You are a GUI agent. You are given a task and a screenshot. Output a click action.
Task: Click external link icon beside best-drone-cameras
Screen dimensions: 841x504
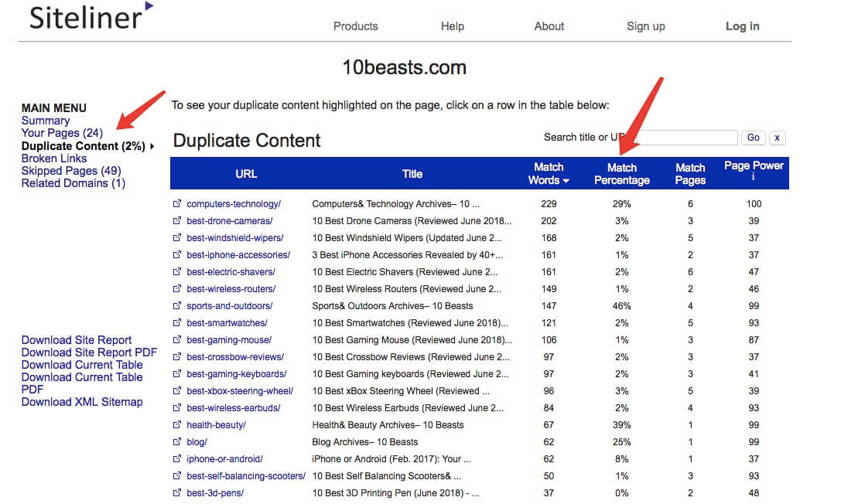176,220
